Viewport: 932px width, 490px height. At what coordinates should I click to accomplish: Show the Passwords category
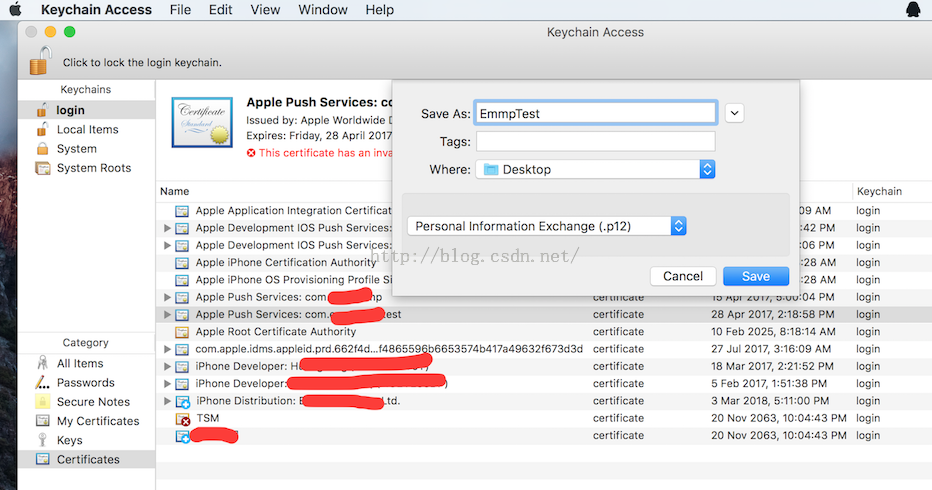85,383
